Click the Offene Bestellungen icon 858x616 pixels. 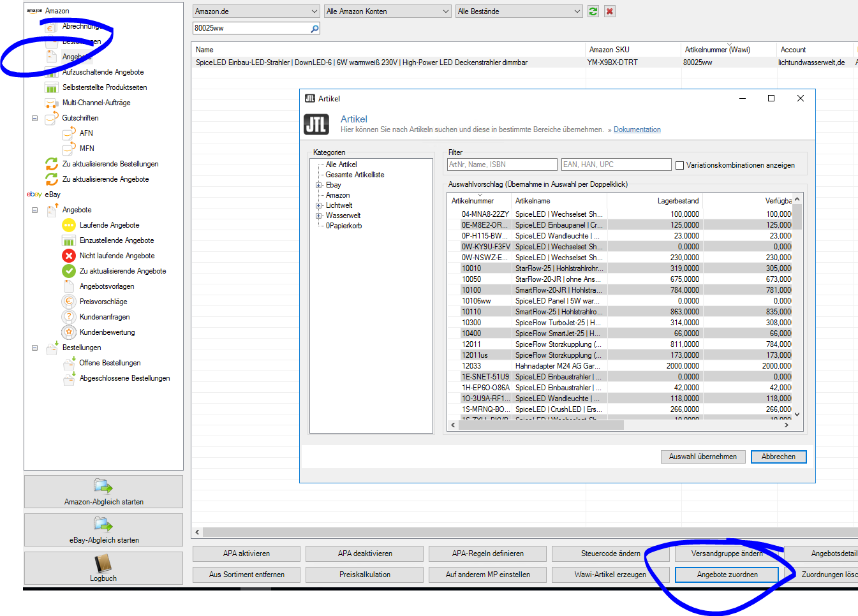point(69,363)
